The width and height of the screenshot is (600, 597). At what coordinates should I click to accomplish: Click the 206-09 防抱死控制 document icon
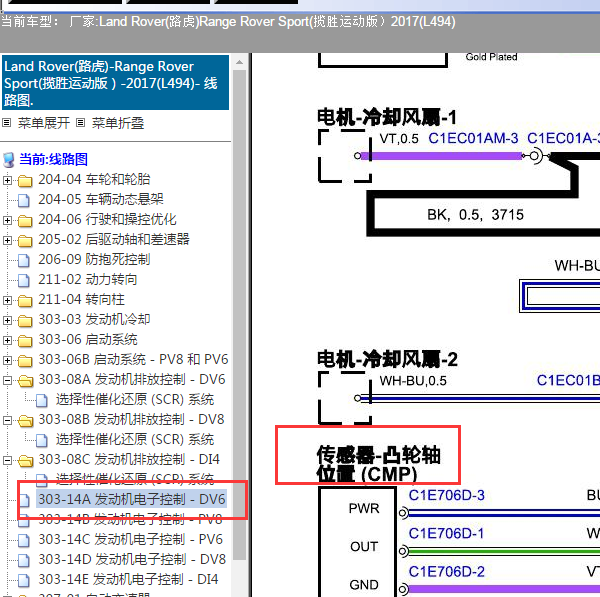(24, 260)
